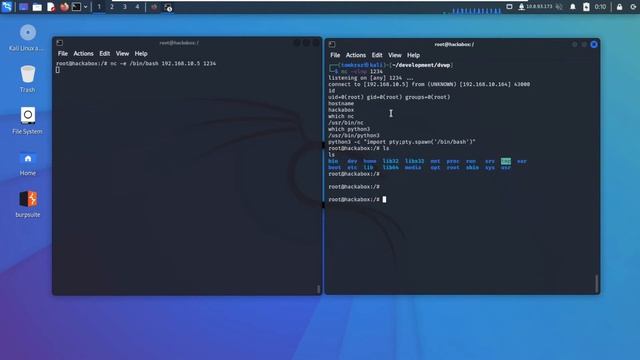Click the highlighted 'tmp' directory in ls output
Viewport: 640px width, 360px height.
pos(506,161)
